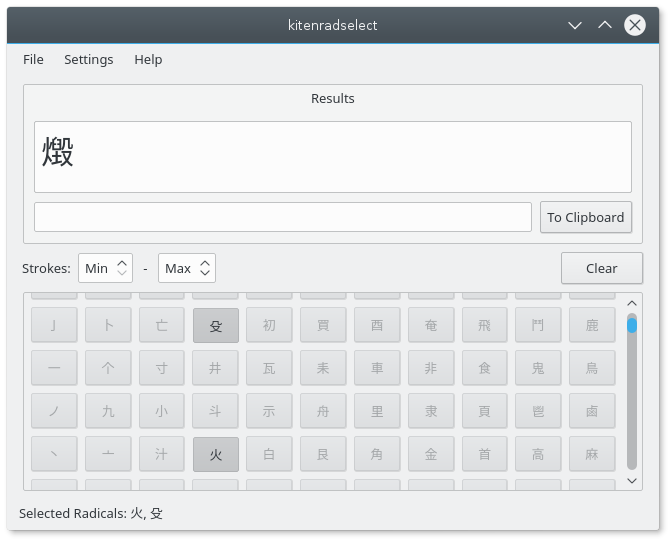672x543 pixels.
Task: Open the Settings menu
Action: 88,59
